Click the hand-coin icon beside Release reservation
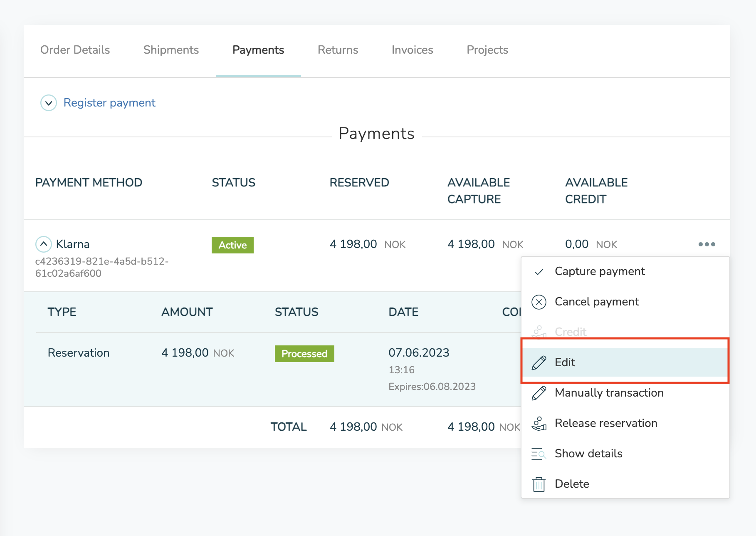756x536 pixels. pyautogui.click(x=539, y=424)
